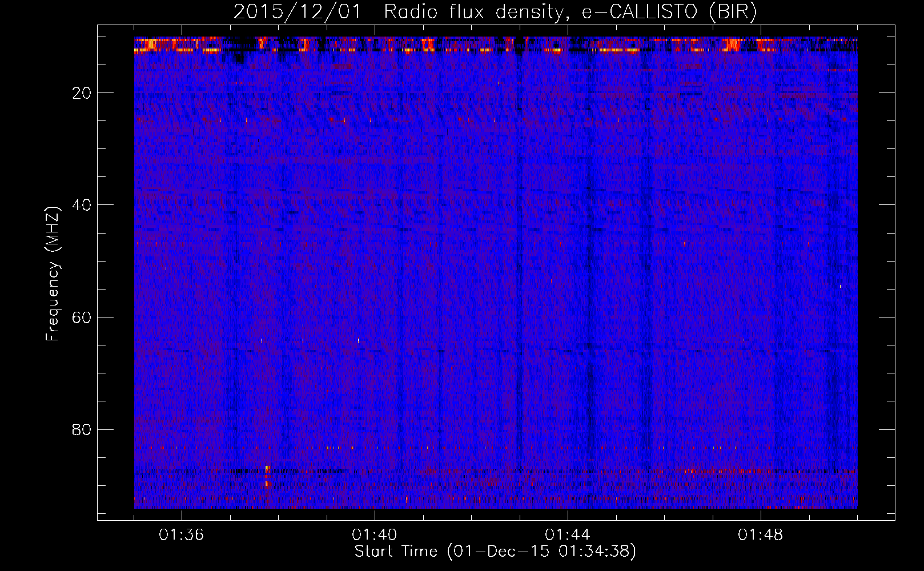Image resolution: width=924 pixels, height=571 pixels.
Task: Click the 01:40 time tick label
Action: (x=374, y=535)
